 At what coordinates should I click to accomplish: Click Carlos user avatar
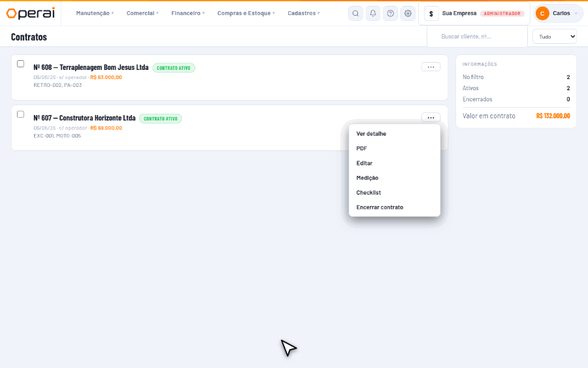tap(542, 14)
